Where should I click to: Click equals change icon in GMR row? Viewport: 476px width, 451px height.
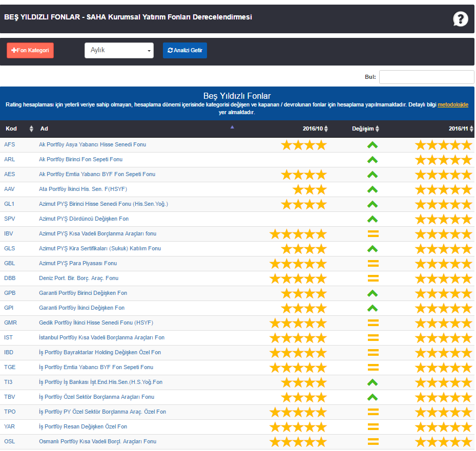tap(373, 323)
